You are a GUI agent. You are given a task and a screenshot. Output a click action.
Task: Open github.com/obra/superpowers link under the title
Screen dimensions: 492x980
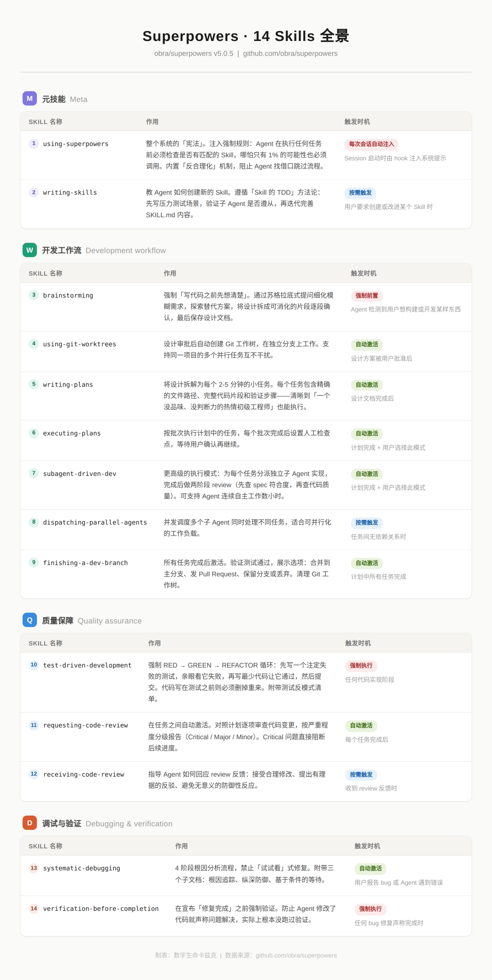coord(290,54)
